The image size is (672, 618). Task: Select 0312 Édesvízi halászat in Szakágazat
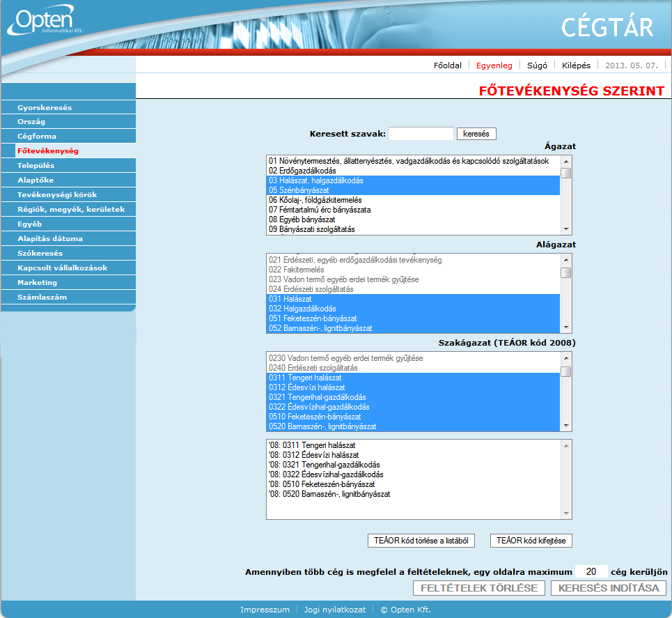click(413, 387)
